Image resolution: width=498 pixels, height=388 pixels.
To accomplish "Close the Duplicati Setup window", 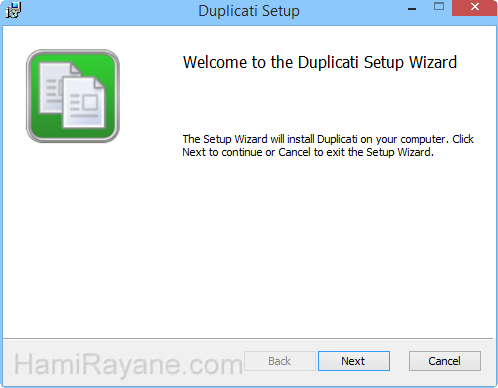I will coord(475,7).
